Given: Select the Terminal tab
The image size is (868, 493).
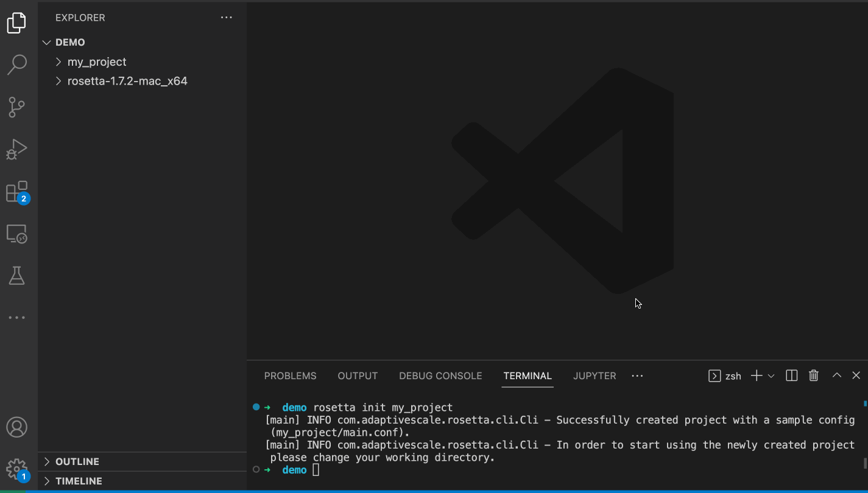Looking at the screenshot, I should tap(528, 376).
